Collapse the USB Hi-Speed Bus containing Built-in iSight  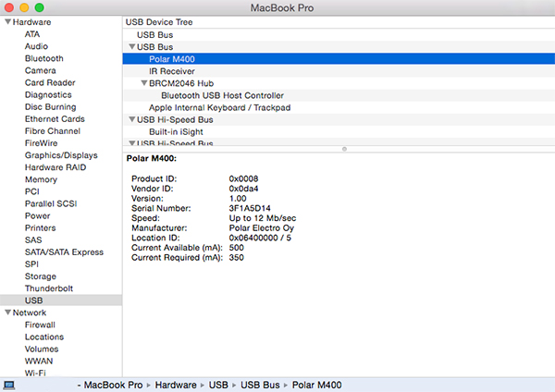[131, 119]
